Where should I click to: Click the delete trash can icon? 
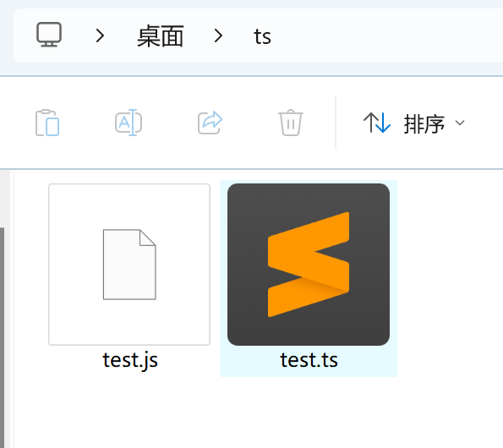point(291,123)
